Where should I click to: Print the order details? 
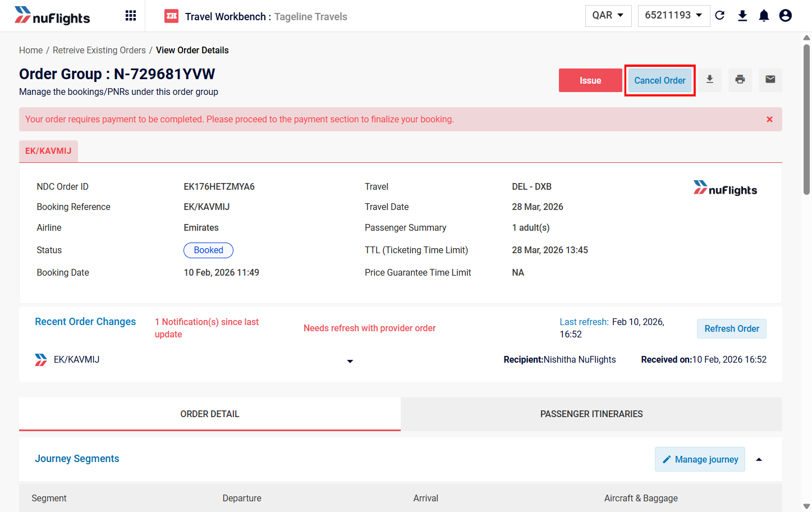(740, 80)
